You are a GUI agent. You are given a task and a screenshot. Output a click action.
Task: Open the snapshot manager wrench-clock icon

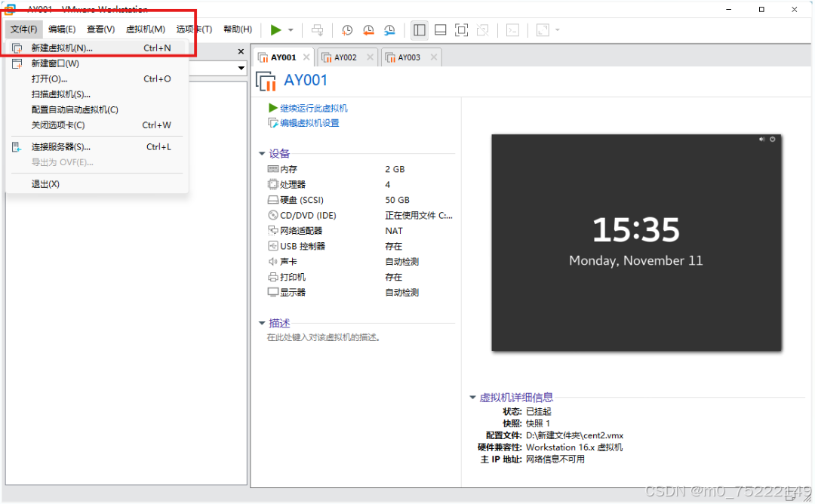pyautogui.click(x=389, y=30)
